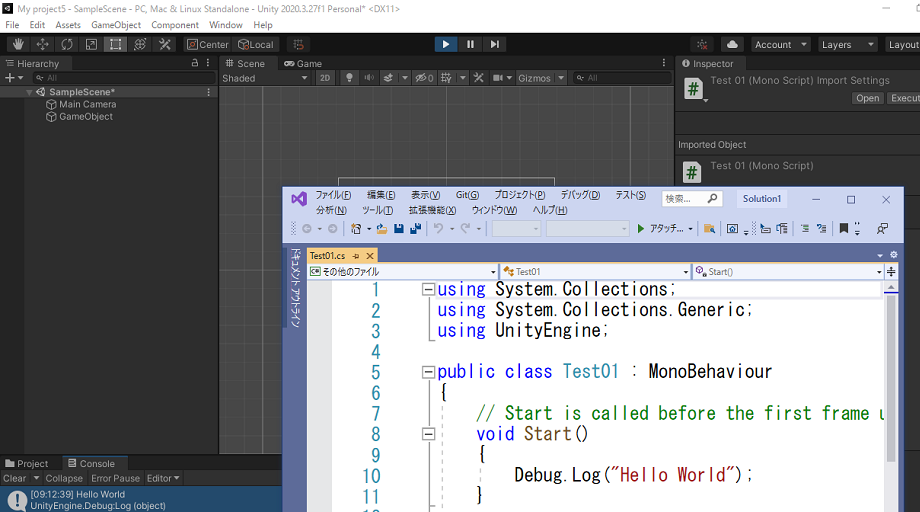Select the Scale tool in Unity
The image size is (920, 512).
[92, 45]
